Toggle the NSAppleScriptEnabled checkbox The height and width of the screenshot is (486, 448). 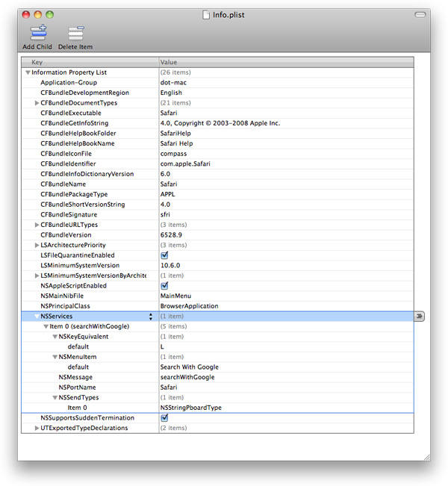click(164, 286)
